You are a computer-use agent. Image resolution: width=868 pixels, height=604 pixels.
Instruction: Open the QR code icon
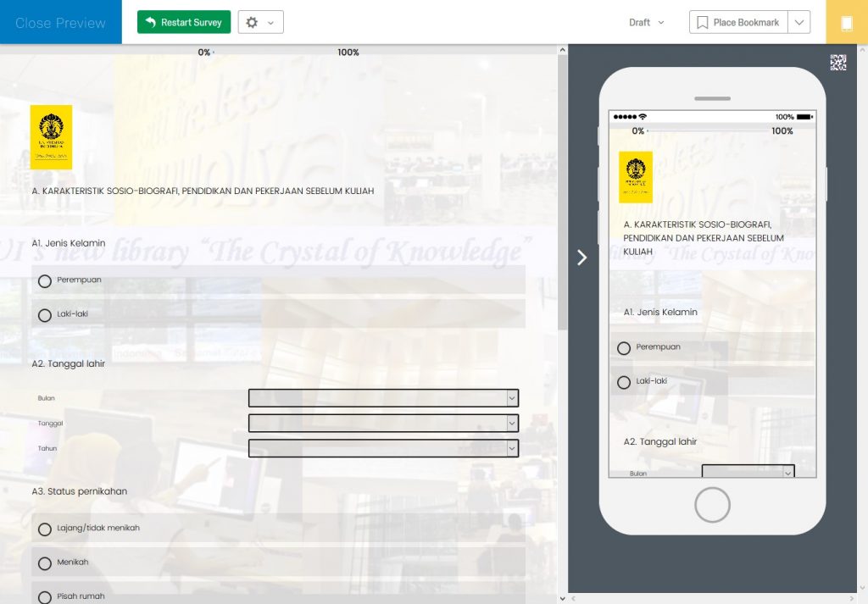[838, 63]
